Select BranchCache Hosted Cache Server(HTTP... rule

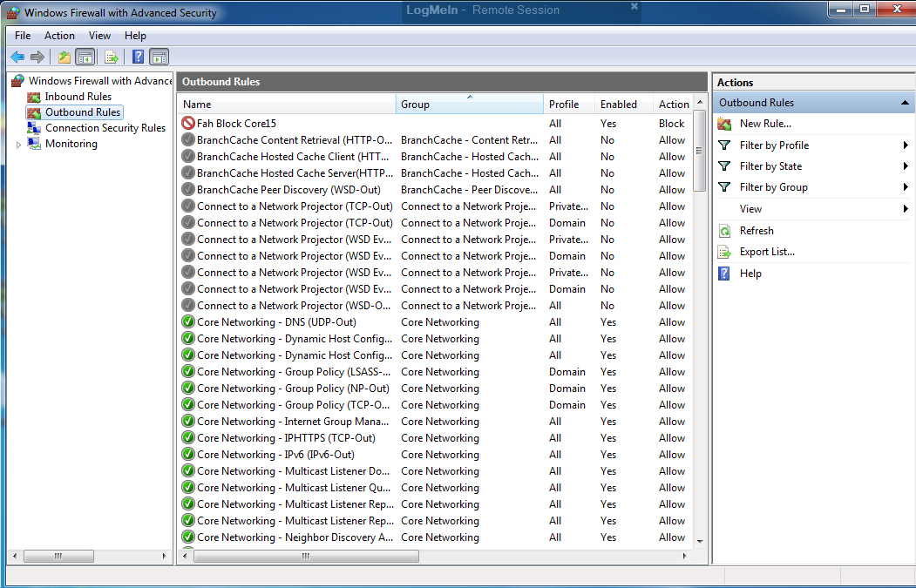pos(295,172)
